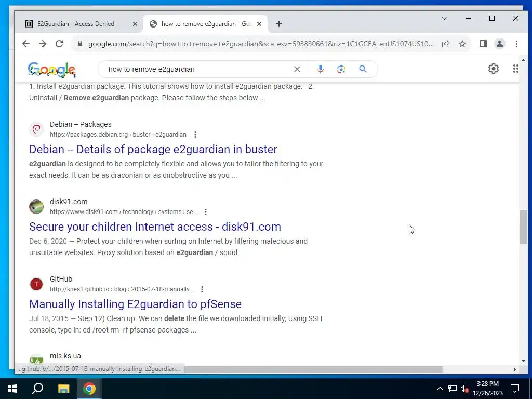Viewport: 532px width, 399px height.
Task: Click the scroll up arrow
Action: click(523, 60)
